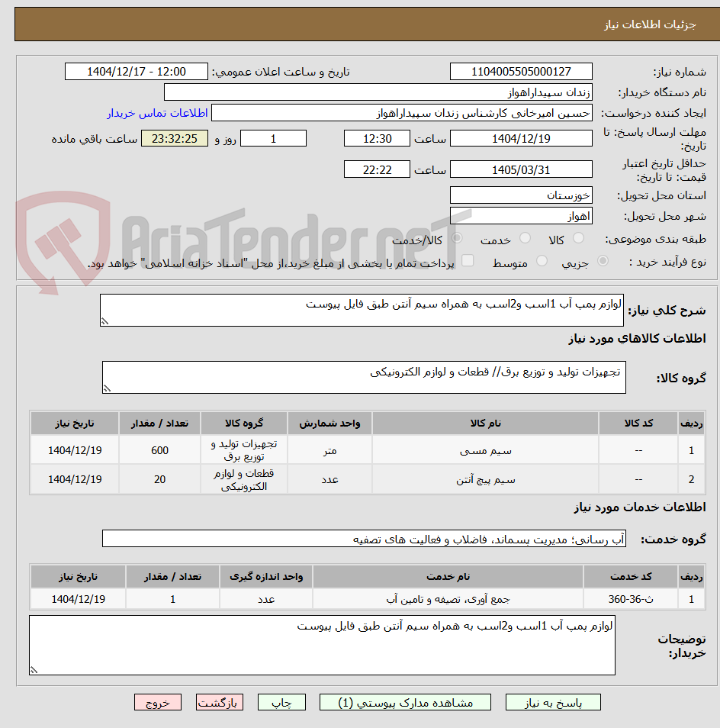Click the کد کالا column header

point(638,423)
